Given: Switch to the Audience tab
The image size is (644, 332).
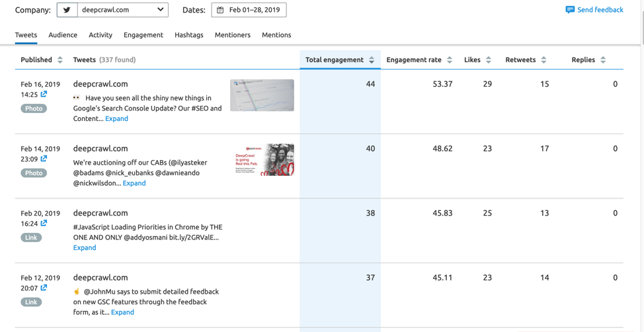Looking at the screenshot, I should [x=63, y=35].
